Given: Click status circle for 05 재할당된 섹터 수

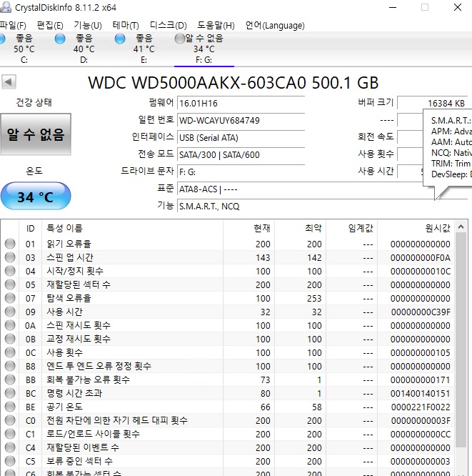Looking at the screenshot, I should (x=10, y=284).
